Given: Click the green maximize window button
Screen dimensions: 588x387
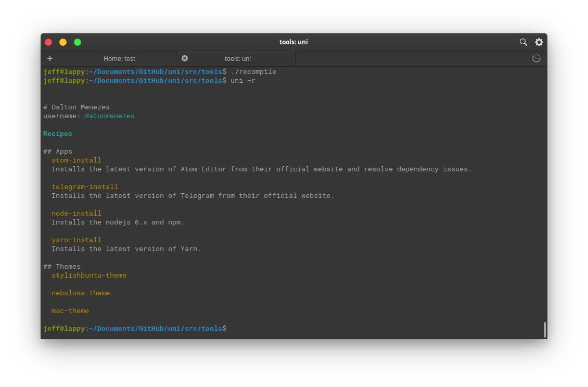Looking at the screenshot, I should pyautogui.click(x=78, y=42).
